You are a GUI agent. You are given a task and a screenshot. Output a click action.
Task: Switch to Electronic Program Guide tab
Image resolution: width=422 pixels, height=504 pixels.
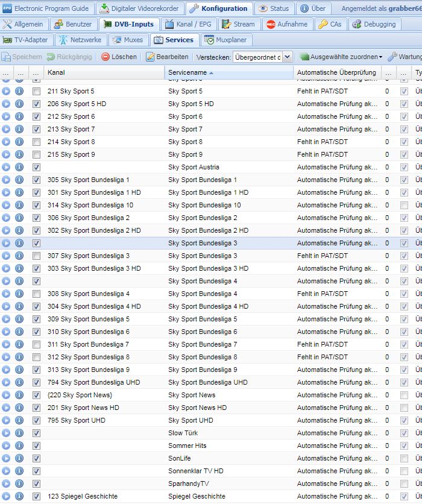[46, 8]
